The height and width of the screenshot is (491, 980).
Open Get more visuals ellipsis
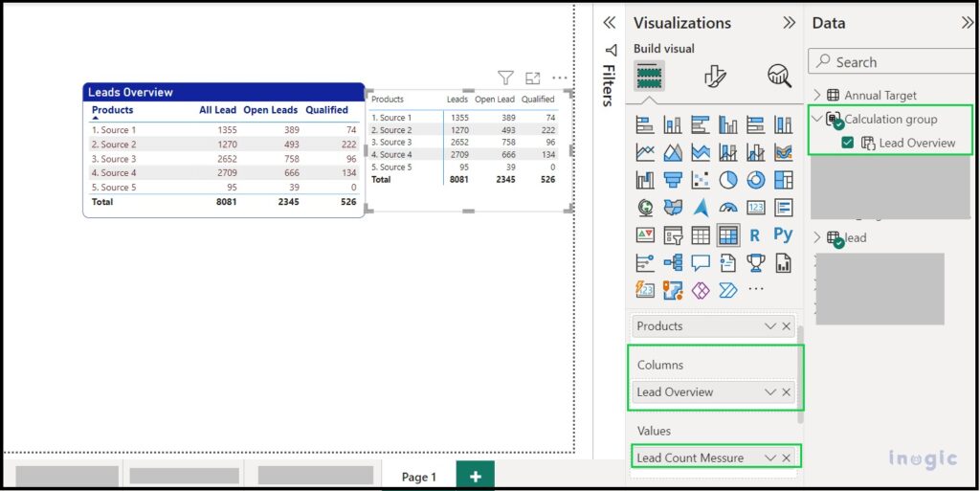(x=756, y=289)
